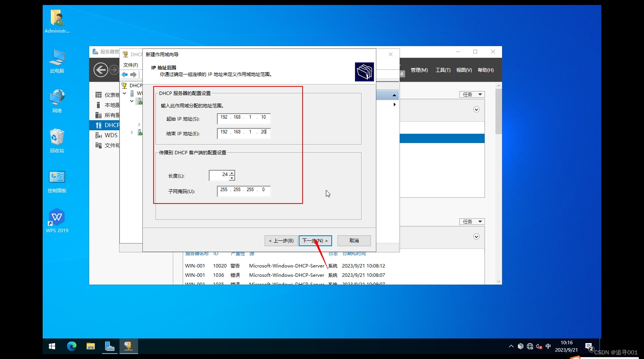Open the notification center icon
This screenshot has height=359, width=644.
click(589, 347)
